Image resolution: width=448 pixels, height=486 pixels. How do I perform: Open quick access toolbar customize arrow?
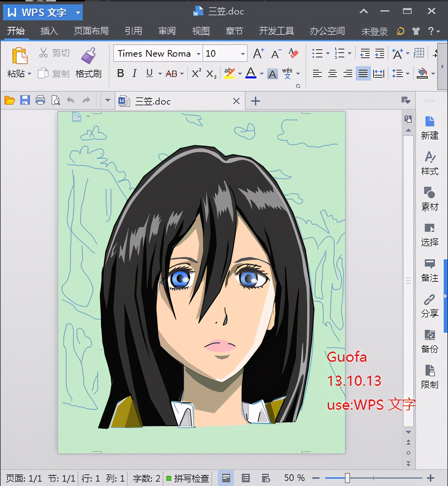(107, 100)
